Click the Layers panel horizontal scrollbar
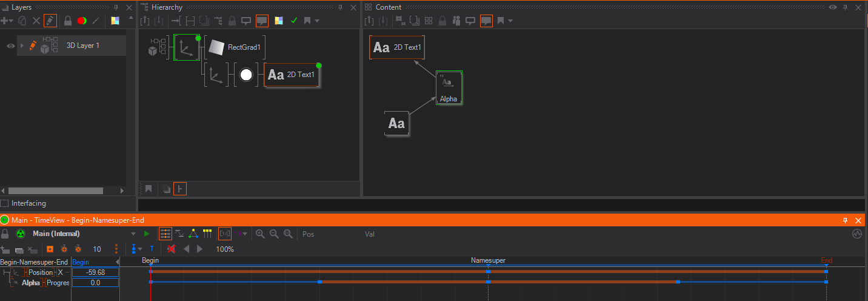This screenshot has height=301, width=868. tap(52, 191)
